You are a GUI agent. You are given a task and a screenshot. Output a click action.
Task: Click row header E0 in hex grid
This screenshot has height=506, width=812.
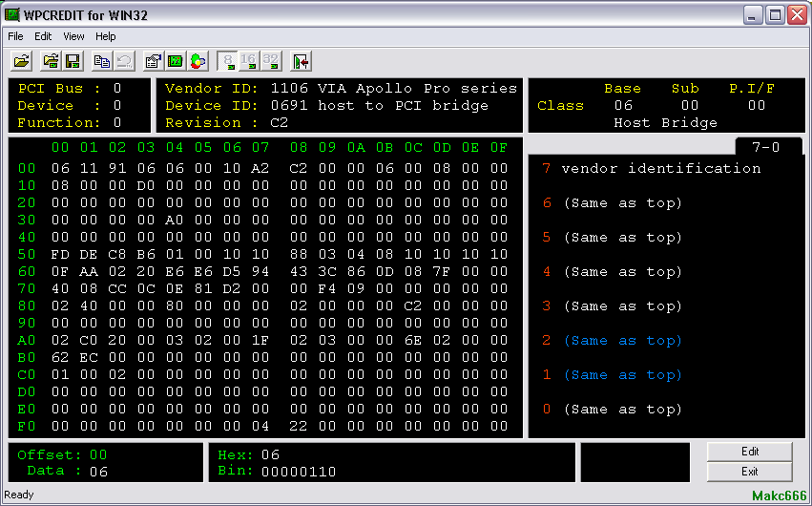(x=27, y=410)
